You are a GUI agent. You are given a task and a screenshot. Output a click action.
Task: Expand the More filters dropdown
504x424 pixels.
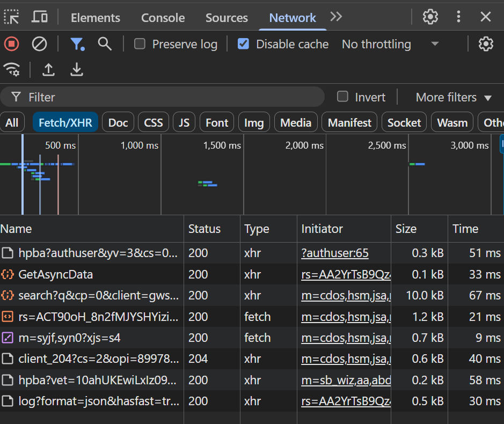454,97
